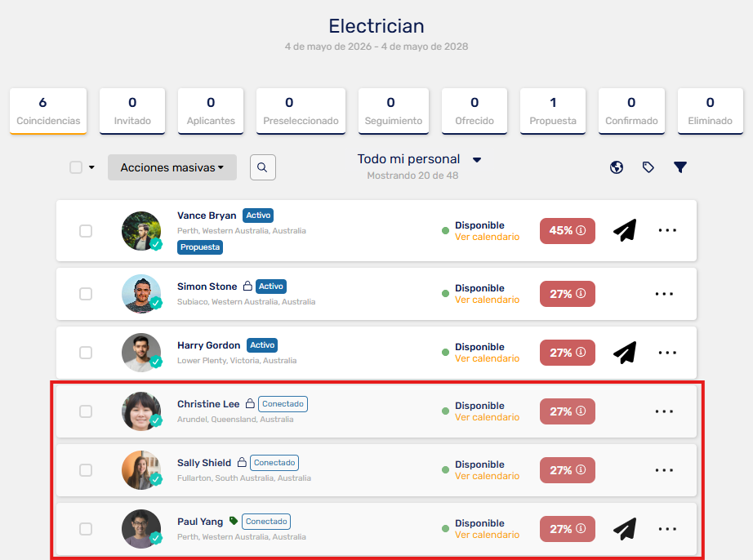Open Simon Stone's three-dot menu
The image size is (753, 560).
point(664,294)
